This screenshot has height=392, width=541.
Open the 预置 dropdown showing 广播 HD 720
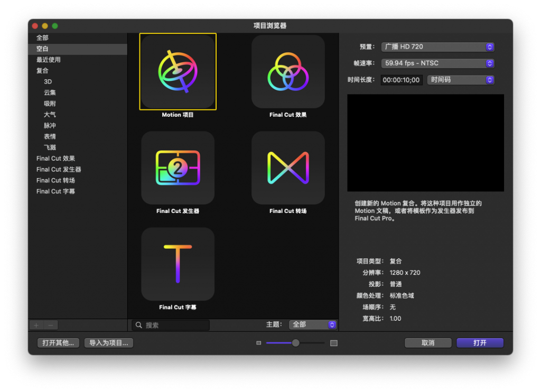tap(438, 47)
